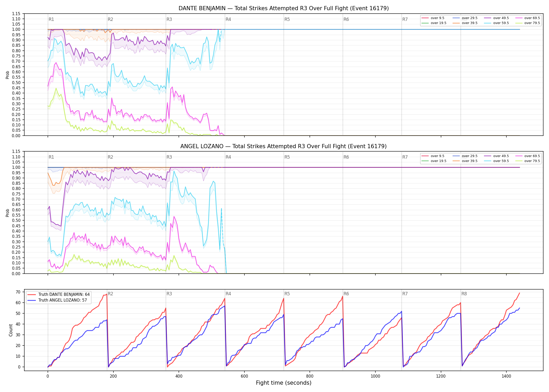
Task: Click R4 round label in Count chart
Action: click(228, 294)
